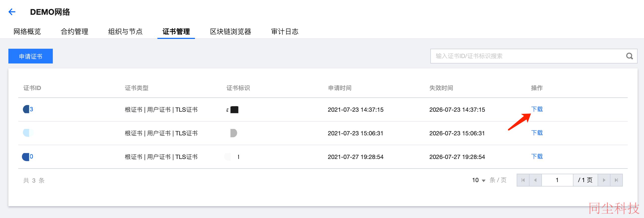
Task: Open the 合约管理 tab
Action: click(x=75, y=31)
